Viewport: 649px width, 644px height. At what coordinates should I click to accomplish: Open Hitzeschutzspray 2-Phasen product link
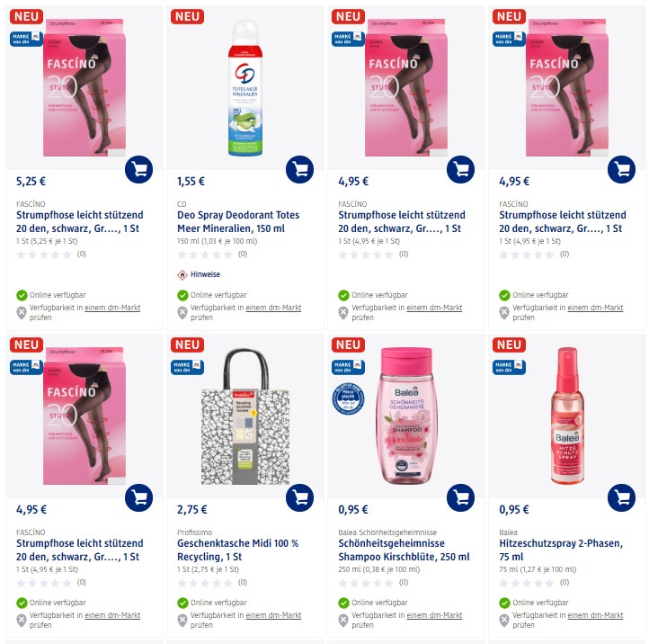click(x=561, y=550)
